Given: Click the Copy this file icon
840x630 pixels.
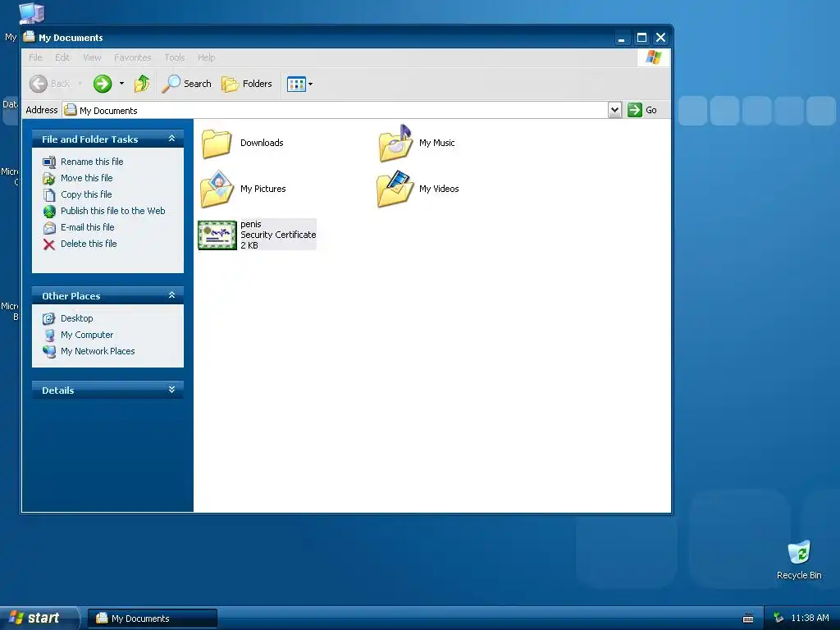Looking at the screenshot, I should coord(49,195).
